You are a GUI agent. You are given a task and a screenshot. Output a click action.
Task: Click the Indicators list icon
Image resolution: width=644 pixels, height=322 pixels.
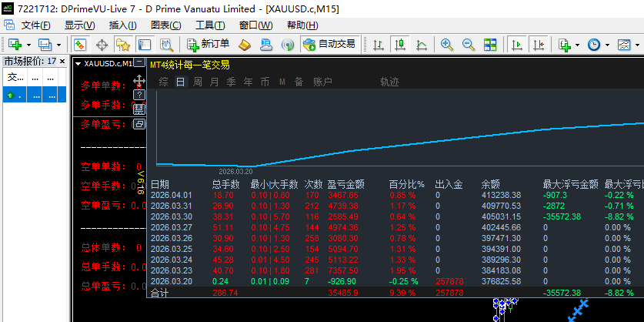click(565, 45)
